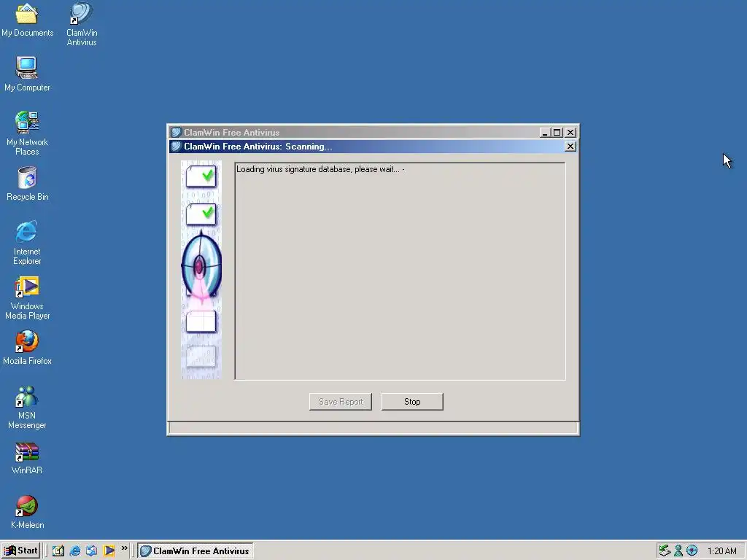Click the ClamWin tray icon
Screen dimensions: 747x560
click(x=692, y=551)
